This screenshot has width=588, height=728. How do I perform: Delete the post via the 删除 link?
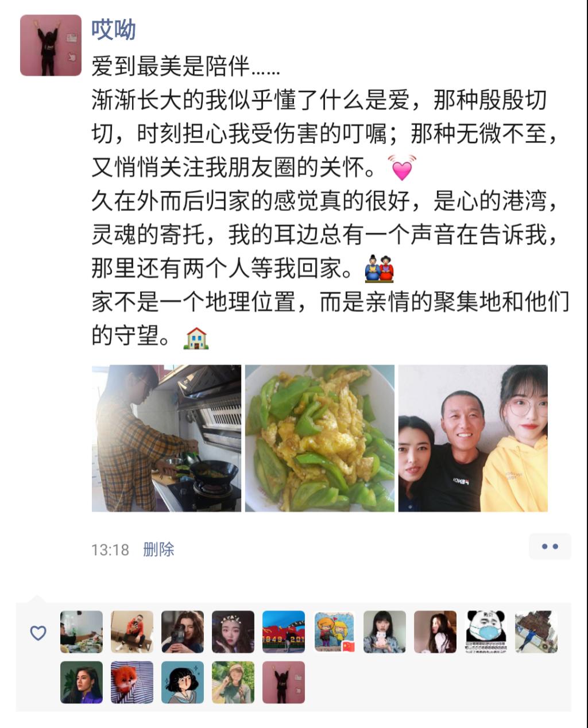[x=158, y=549]
